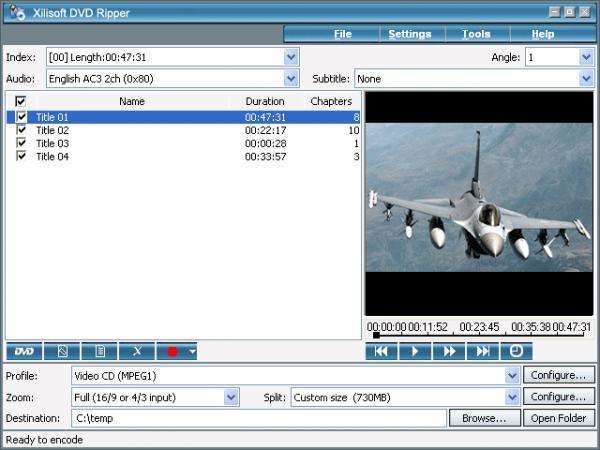Uncheck the Title 01 checkbox
Image resolution: width=600 pixels, height=450 pixels.
(21, 116)
